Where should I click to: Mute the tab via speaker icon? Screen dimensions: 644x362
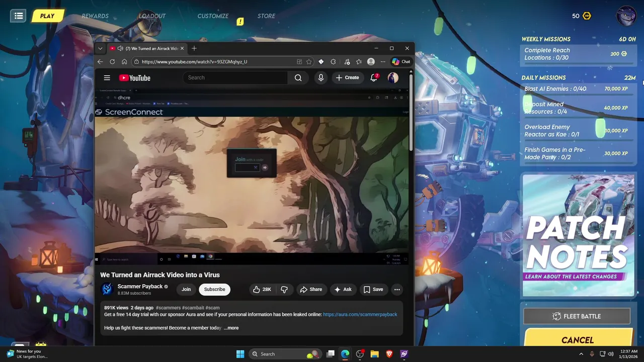tap(120, 48)
